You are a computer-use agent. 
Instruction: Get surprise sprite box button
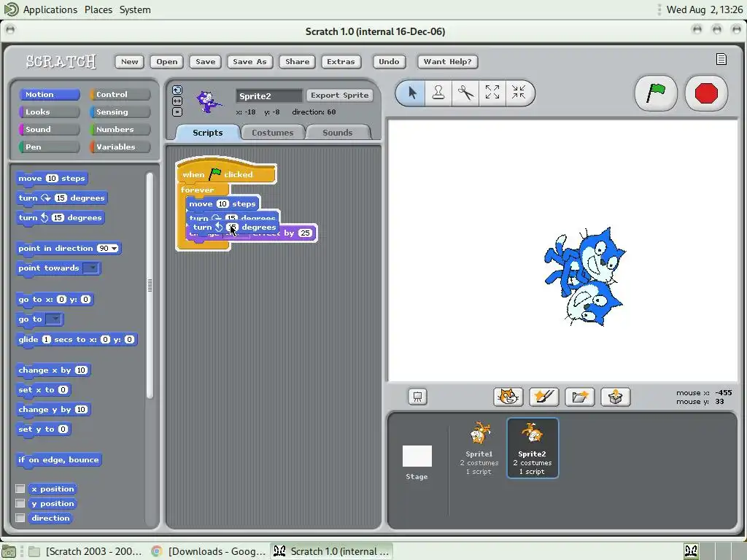(x=615, y=397)
